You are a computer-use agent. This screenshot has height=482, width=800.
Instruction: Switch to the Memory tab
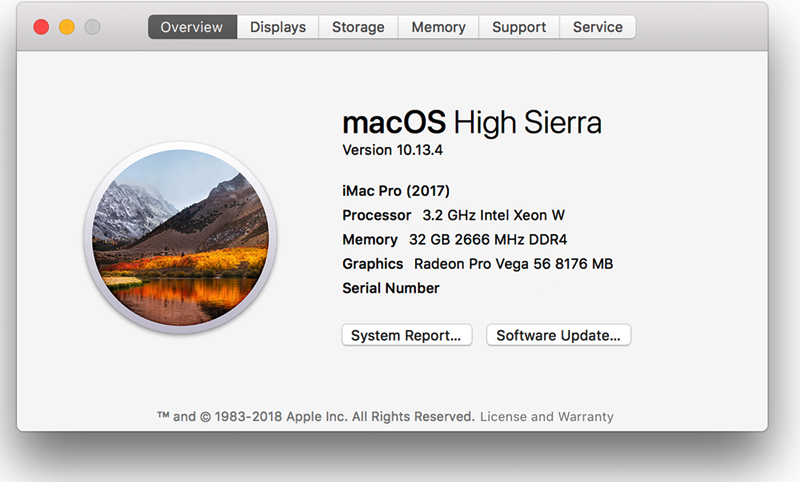point(439,27)
